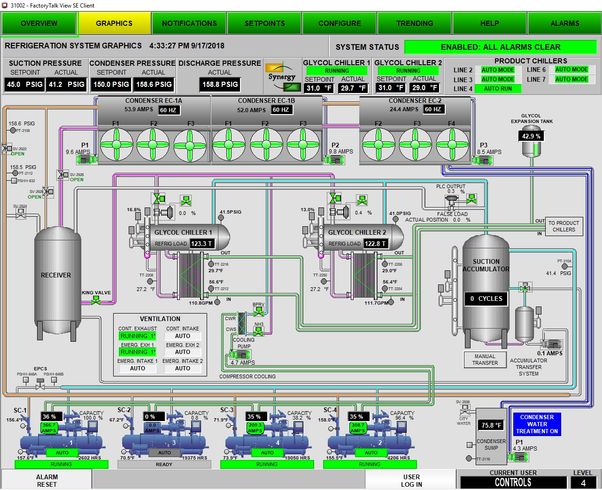Open the Graphics tab
Screen dimensions: 602x490
113,22
